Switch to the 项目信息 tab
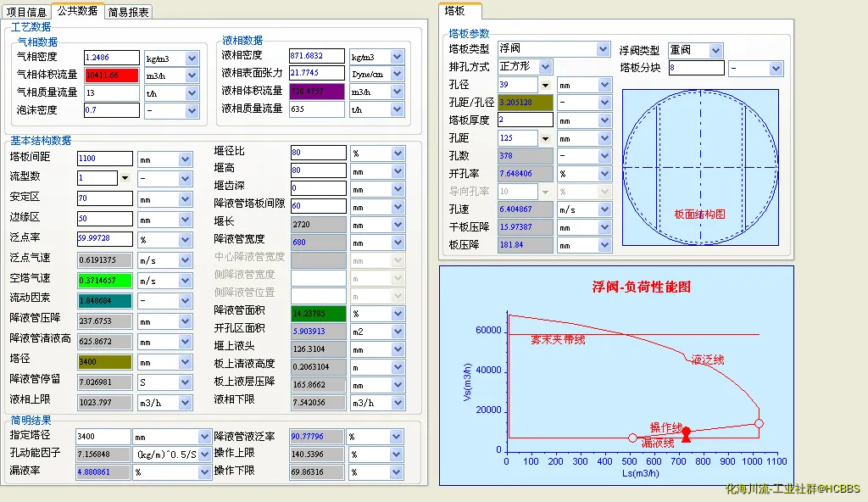Viewport: 868px width, 502px height. pos(26,12)
